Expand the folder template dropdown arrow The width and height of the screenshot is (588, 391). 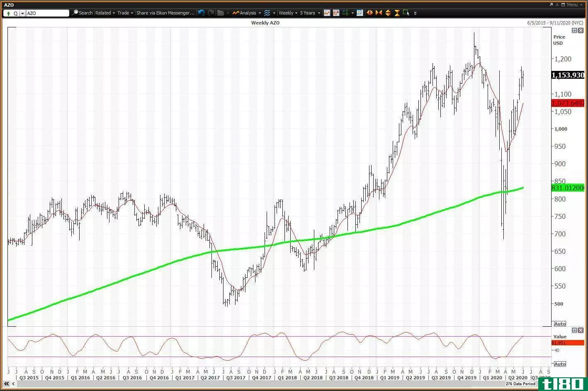[x=228, y=13]
